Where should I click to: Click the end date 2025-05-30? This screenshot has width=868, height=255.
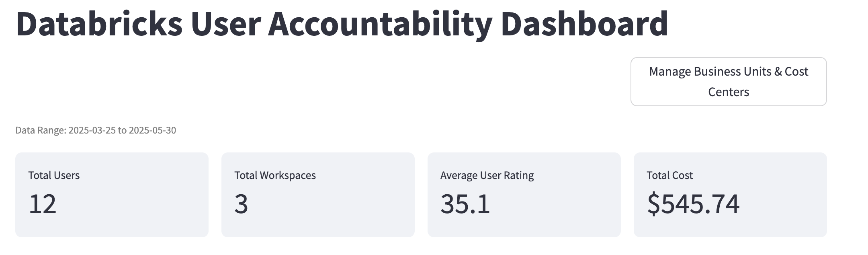point(152,130)
